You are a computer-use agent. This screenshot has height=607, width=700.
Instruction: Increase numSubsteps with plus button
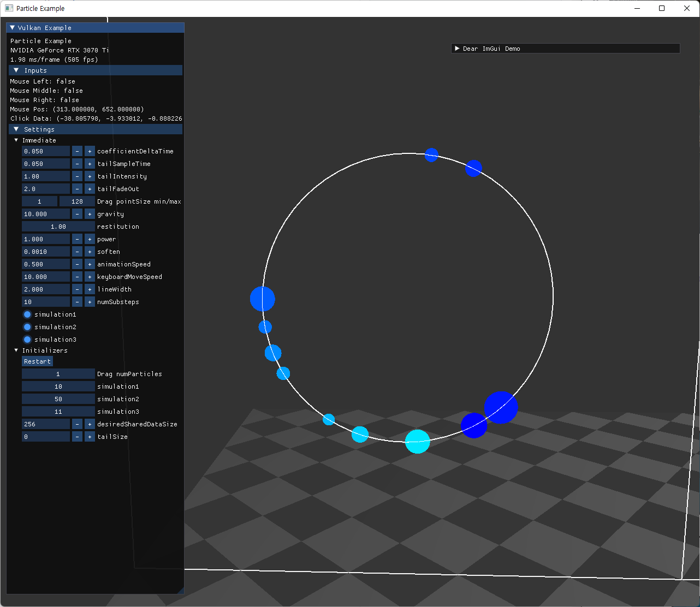(x=90, y=302)
